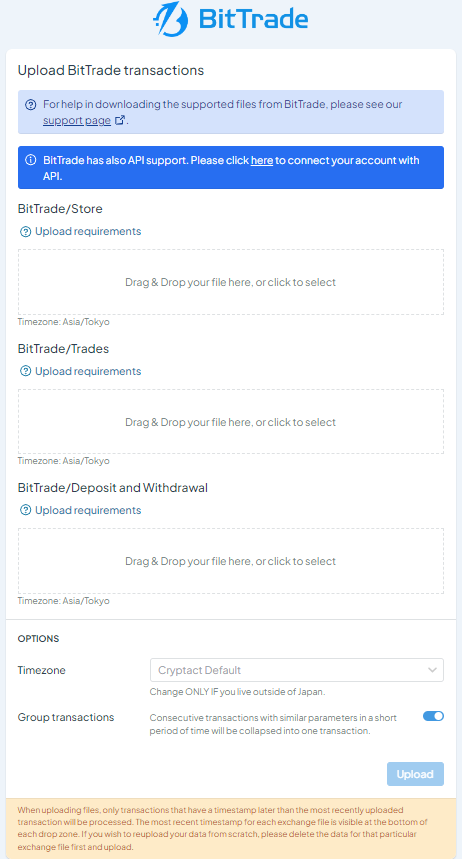Open the Timezone Cryptact Default dropdown
The image size is (462, 859).
(296, 670)
